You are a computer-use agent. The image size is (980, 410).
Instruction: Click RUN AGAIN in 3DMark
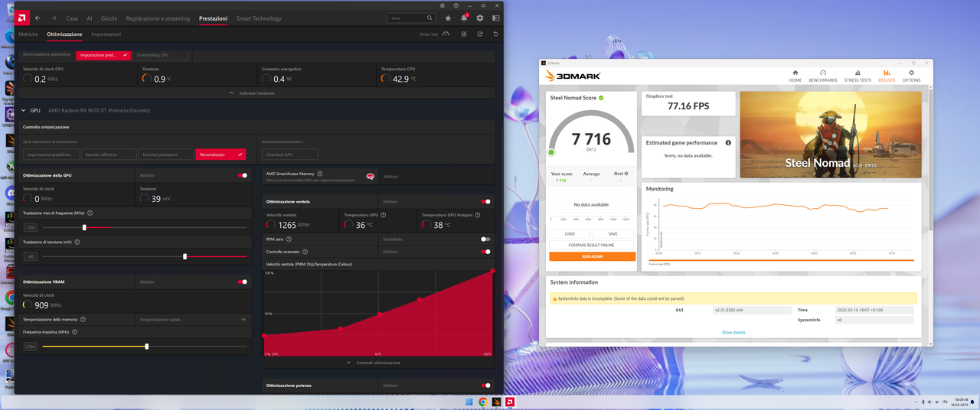pos(592,256)
